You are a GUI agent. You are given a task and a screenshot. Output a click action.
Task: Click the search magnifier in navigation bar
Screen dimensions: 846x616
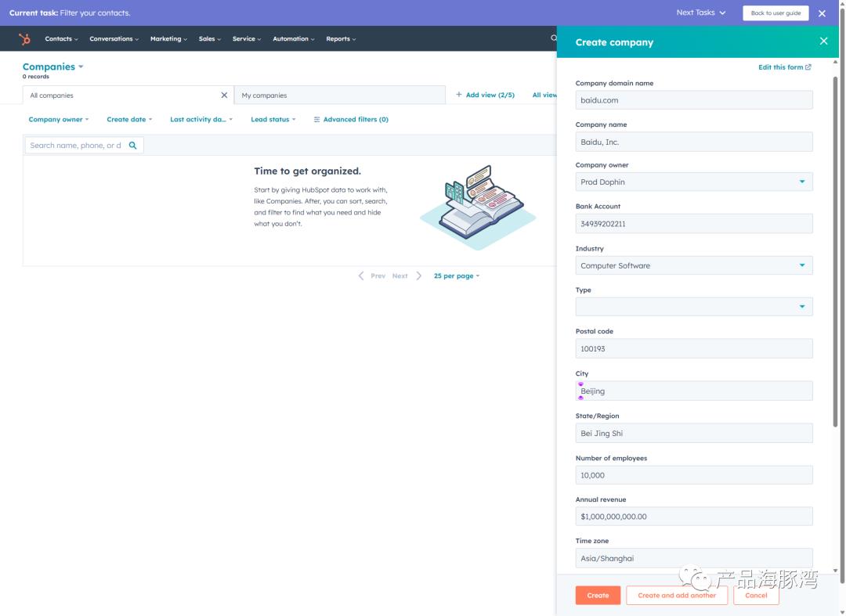point(553,38)
